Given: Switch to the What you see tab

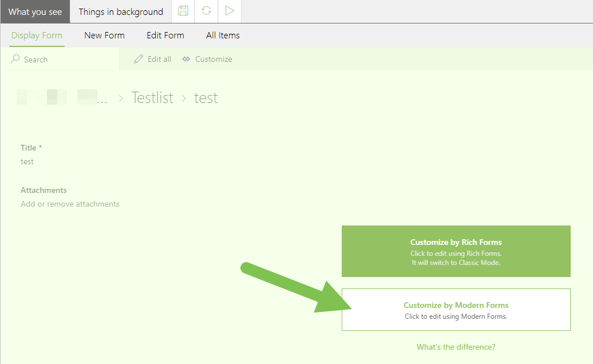Looking at the screenshot, I should pyautogui.click(x=35, y=11).
